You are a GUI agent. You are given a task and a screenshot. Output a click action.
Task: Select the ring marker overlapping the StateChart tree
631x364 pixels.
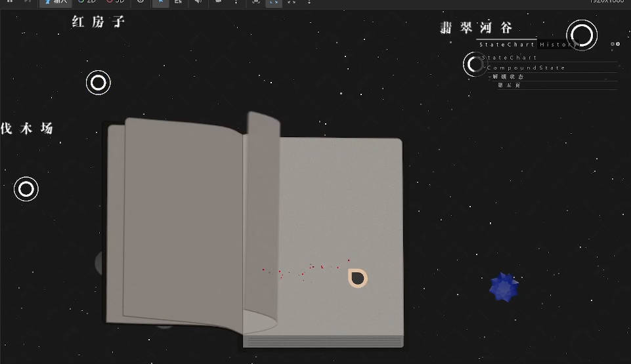(475, 64)
